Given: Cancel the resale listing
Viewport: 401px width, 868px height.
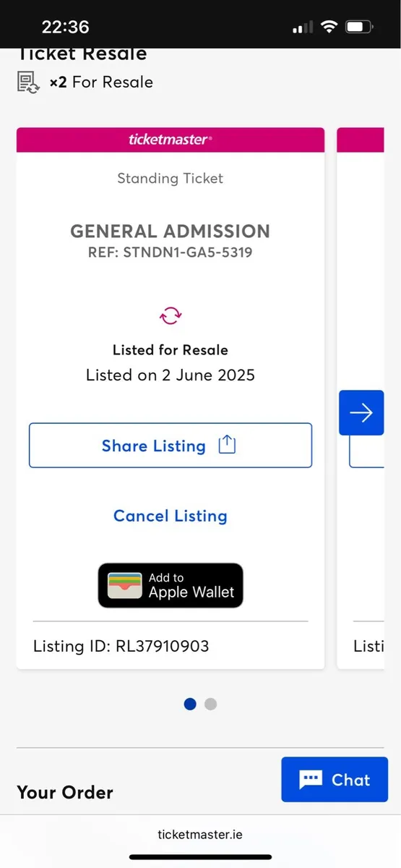Looking at the screenshot, I should coord(171,516).
